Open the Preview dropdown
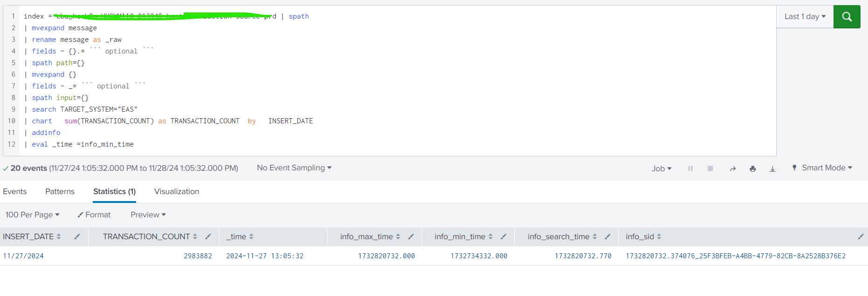This screenshot has height=296, width=868. pyautogui.click(x=148, y=215)
